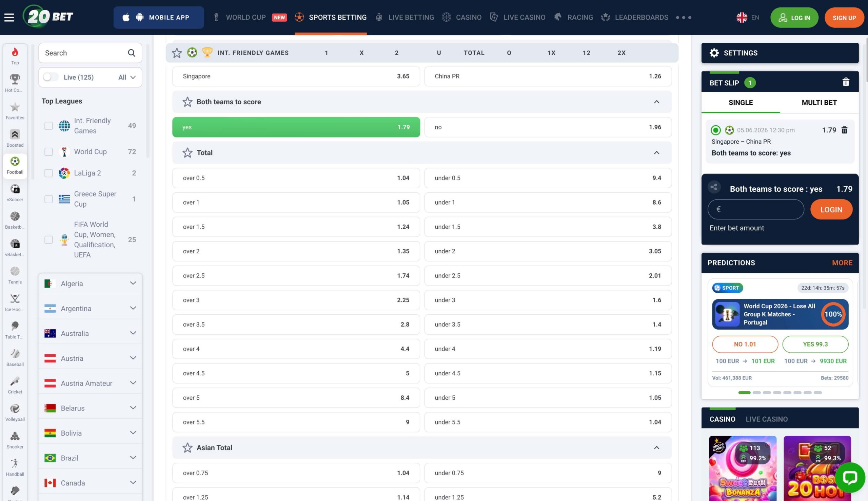Expand the Argentina country list
The height and width of the screenshot is (501, 868).
90,308
